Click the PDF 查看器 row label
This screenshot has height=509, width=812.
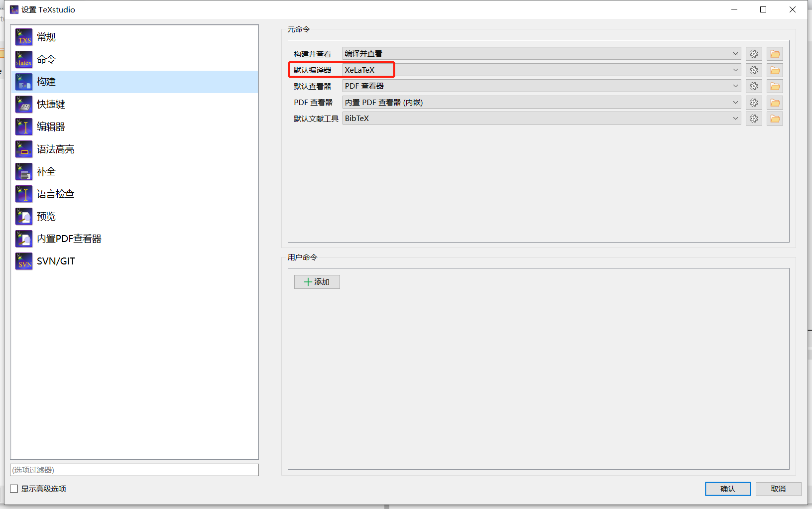coord(313,103)
